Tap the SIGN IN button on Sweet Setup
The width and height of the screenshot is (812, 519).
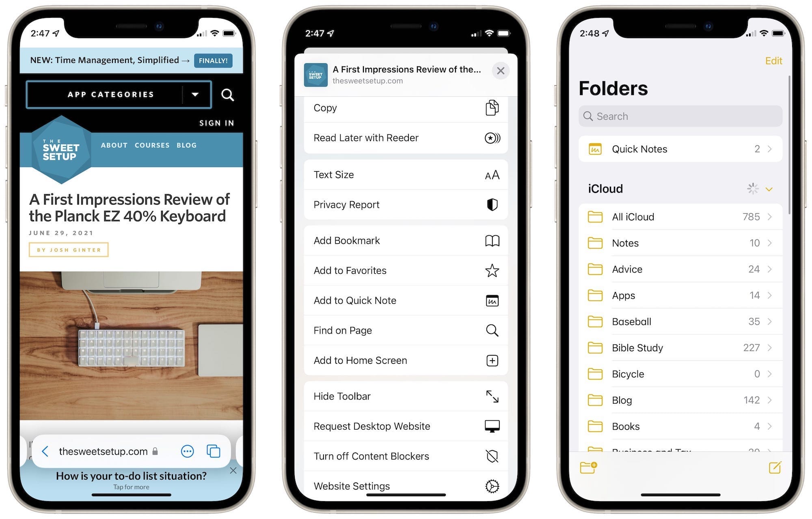click(217, 122)
